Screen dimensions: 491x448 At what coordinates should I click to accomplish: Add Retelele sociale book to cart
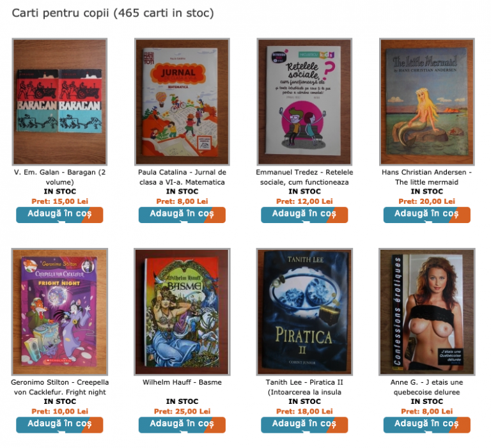[304, 215]
